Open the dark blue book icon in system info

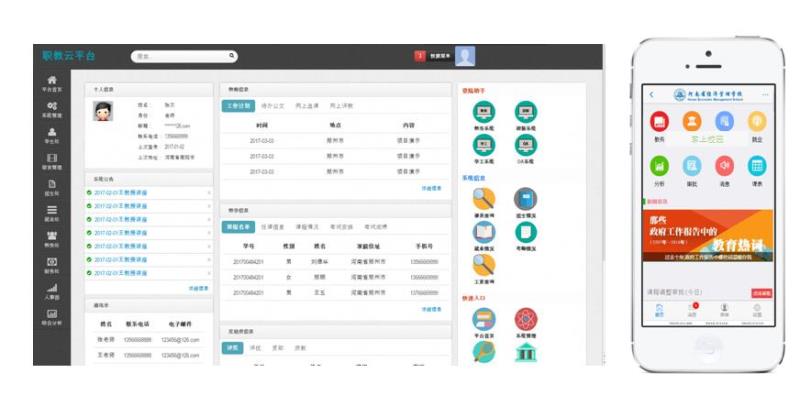[526, 199]
